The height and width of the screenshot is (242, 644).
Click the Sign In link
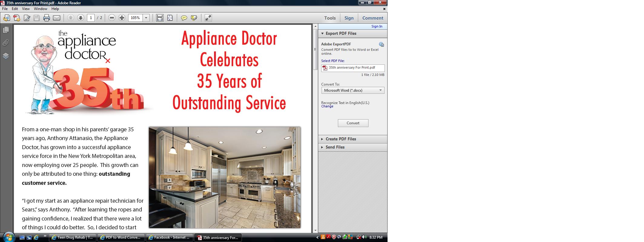tap(377, 26)
